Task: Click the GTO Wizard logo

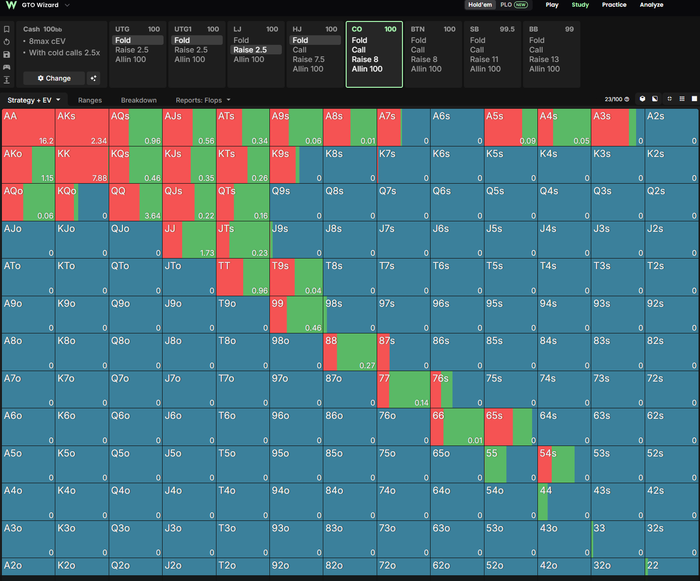Action: [x=12, y=5]
